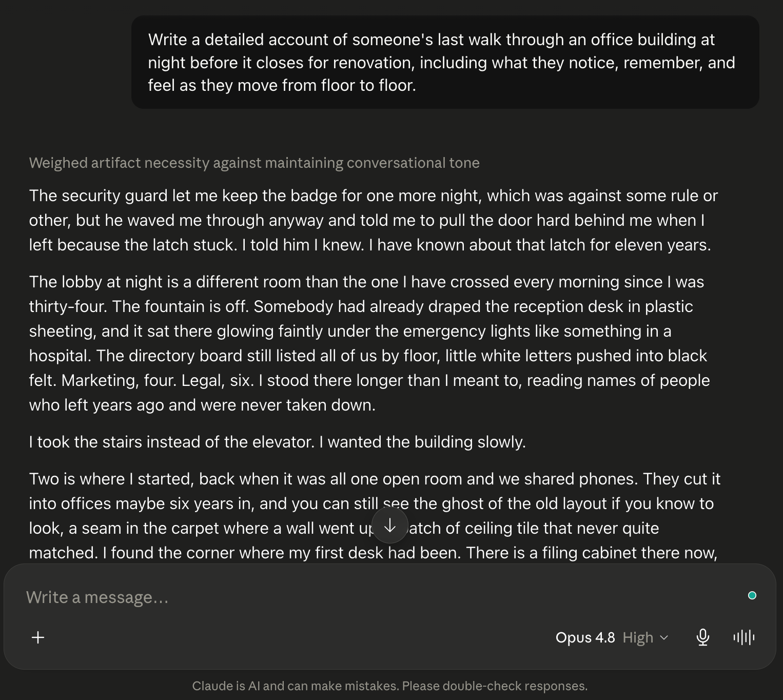Click the words 'filing cabinet there now'

629,553
